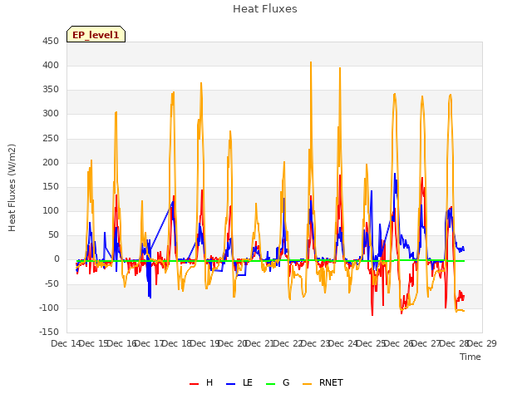Click the 350 y-axis tick label

(51, 90)
